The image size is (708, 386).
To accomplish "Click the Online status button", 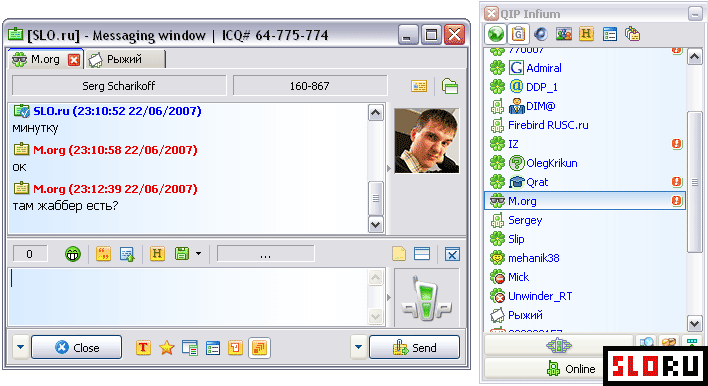I will tap(544, 369).
